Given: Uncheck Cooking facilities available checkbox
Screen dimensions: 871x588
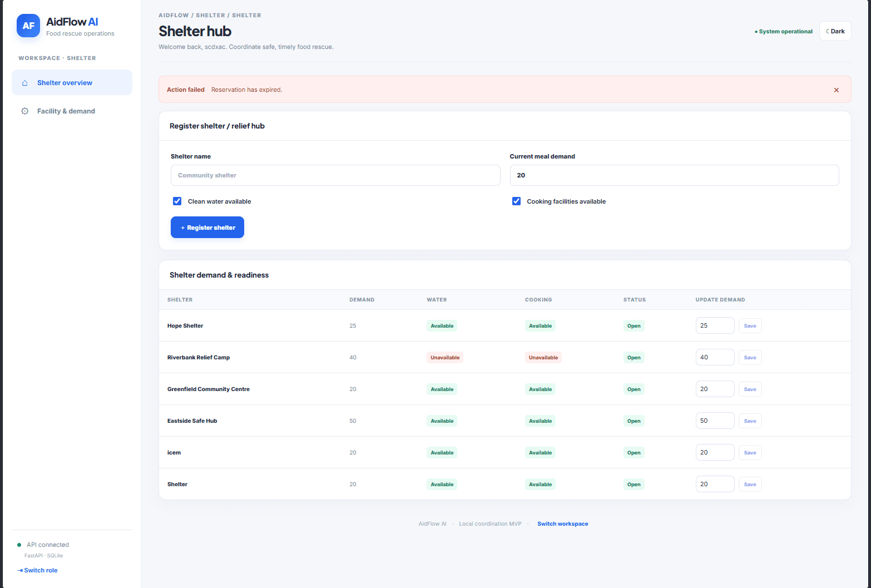Looking at the screenshot, I should click(x=516, y=201).
